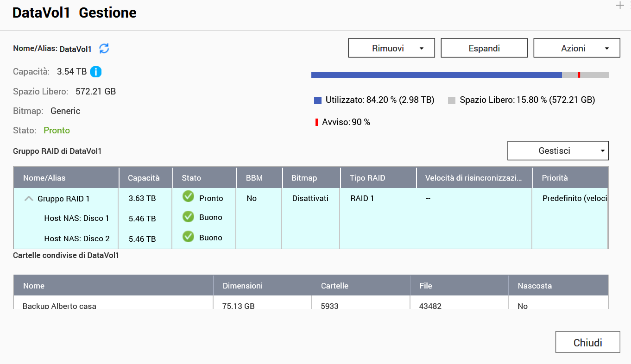Image resolution: width=631 pixels, height=364 pixels.
Task: Sort RAID table by Tipo RAID column
Action: point(367,178)
